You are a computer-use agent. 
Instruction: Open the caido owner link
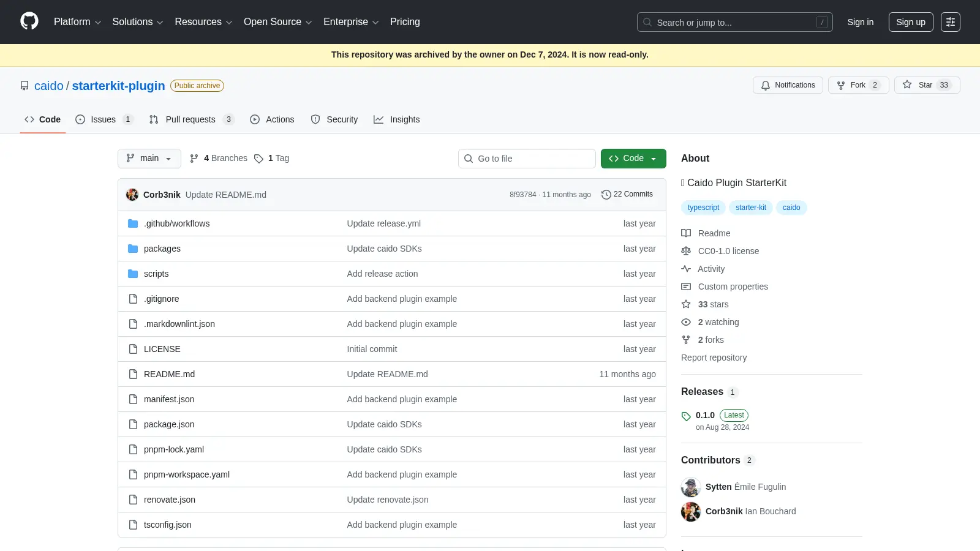(x=49, y=86)
